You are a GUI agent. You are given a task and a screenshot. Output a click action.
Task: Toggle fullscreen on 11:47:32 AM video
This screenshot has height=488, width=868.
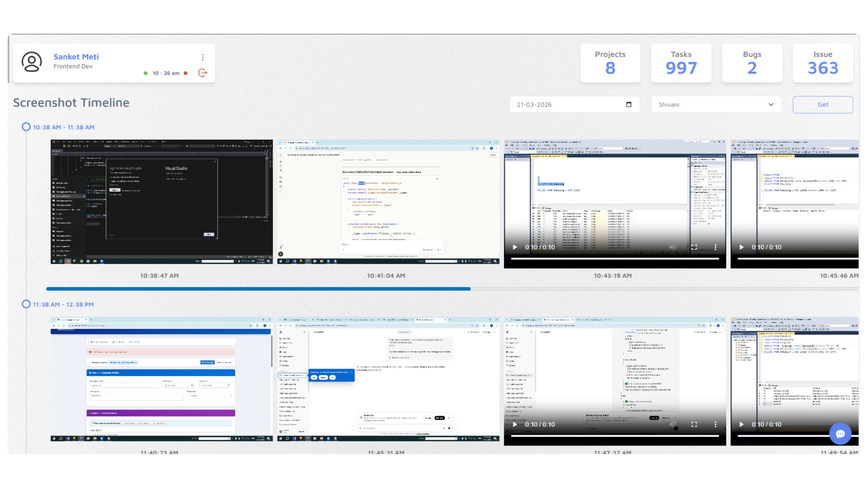pyautogui.click(x=694, y=424)
